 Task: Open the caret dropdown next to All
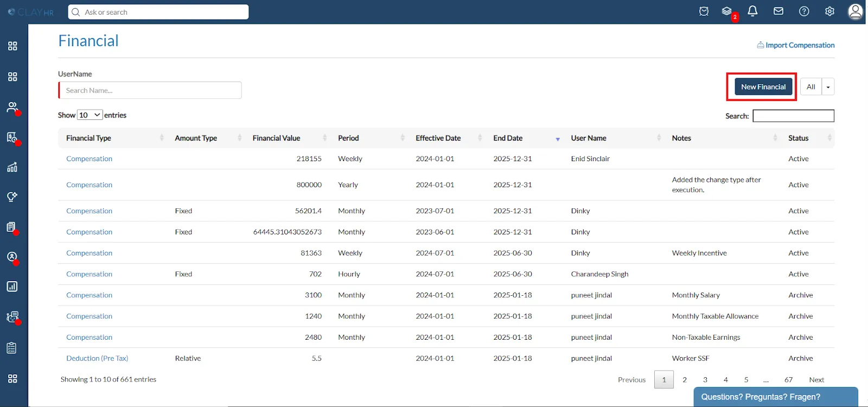828,87
